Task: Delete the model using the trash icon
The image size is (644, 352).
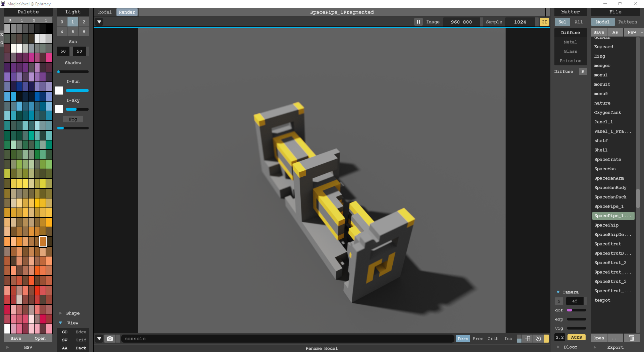Action: point(631,338)
